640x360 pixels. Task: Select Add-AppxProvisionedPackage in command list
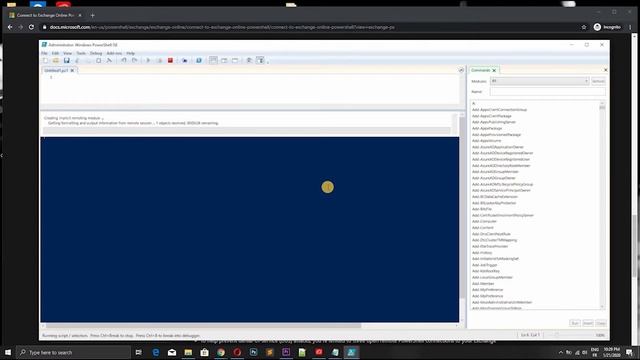click(x=496, y=134)
